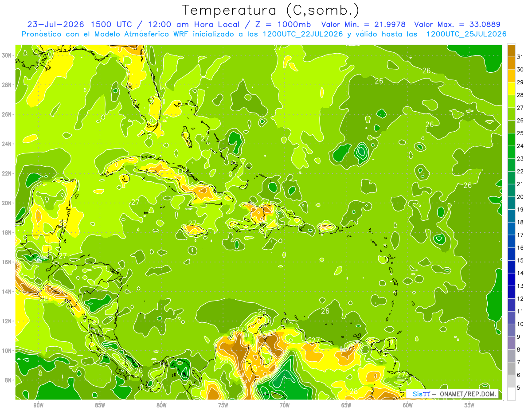Click the '65W' longitude axis label
This screenshot has height=411, width=532.
coord(346,405)
